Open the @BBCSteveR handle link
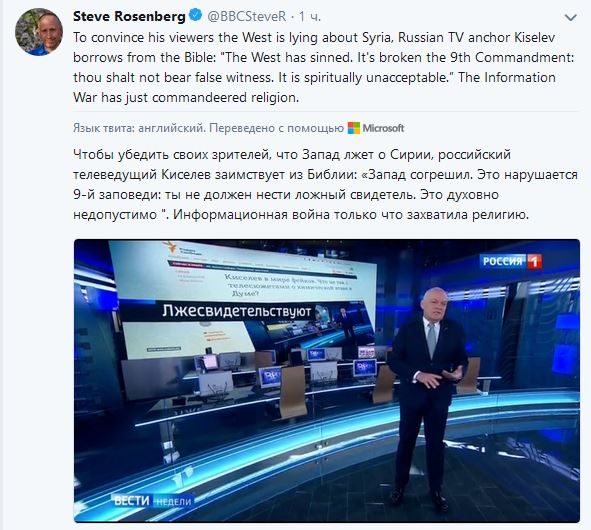591x530 pixels. pyautogui.click(x=247, y=16)
